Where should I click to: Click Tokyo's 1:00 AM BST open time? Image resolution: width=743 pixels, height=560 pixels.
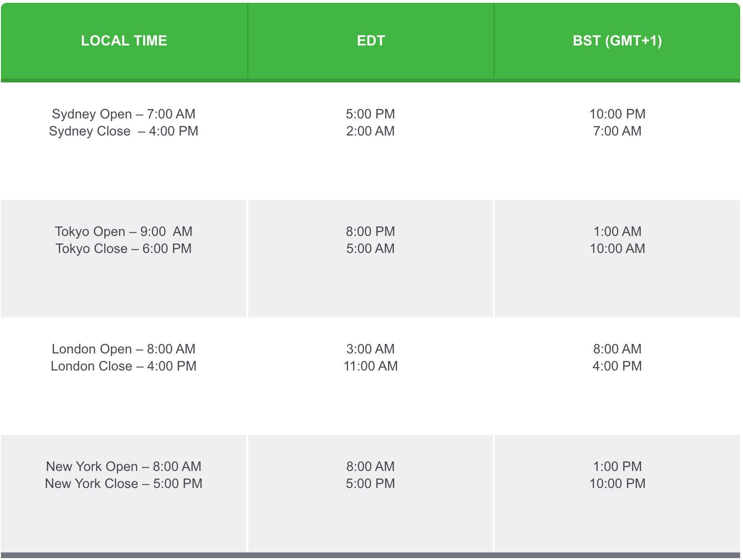(x=617, y=232)
